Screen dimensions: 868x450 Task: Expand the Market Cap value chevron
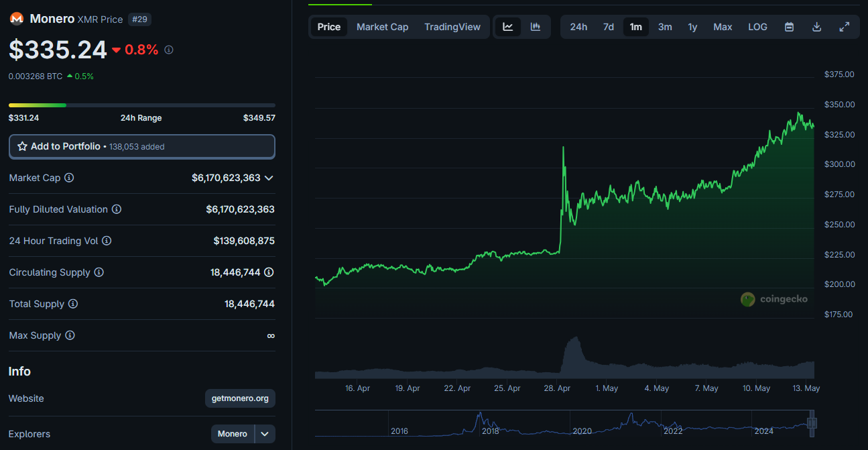click(269, 178)
